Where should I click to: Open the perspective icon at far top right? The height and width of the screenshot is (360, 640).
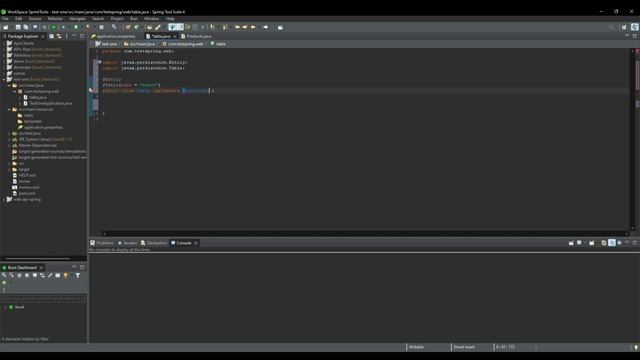point(635,27)
